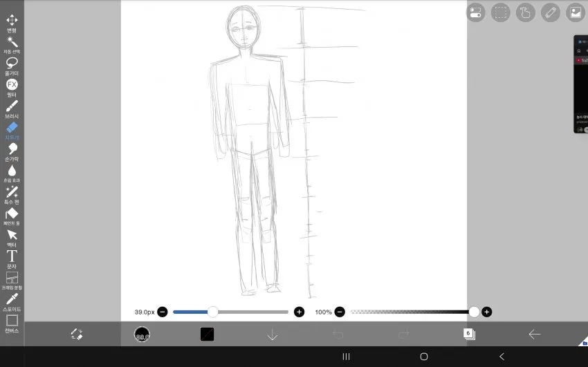Open the brush size preview settings

click(x=142, y=334)
